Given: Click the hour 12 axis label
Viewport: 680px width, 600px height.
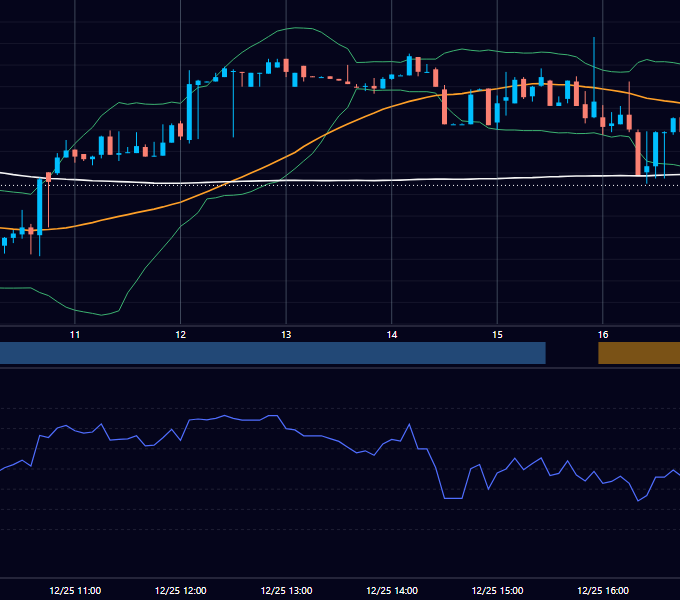Looking at the screenshot, I should tap(180, 335).
